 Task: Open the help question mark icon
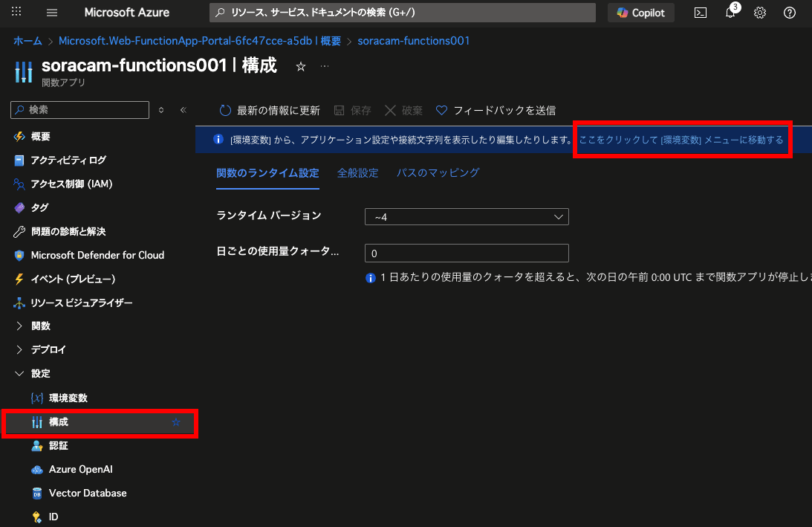tap(789, 13)
